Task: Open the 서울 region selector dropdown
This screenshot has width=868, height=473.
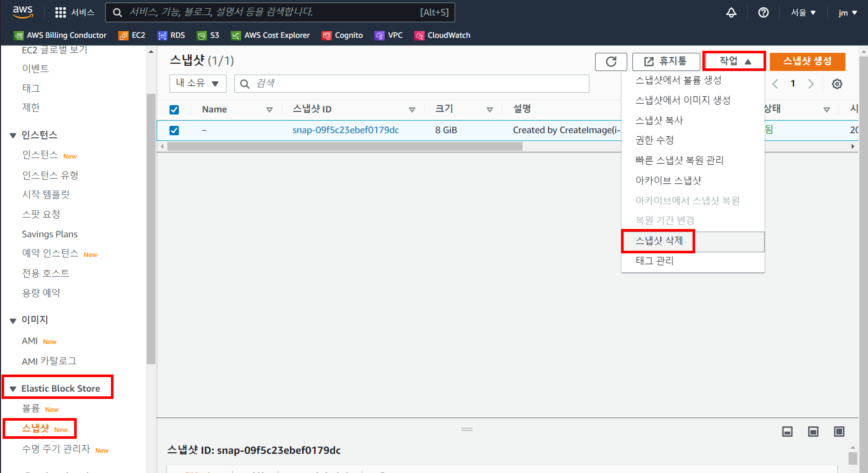Action: [803, 13]
